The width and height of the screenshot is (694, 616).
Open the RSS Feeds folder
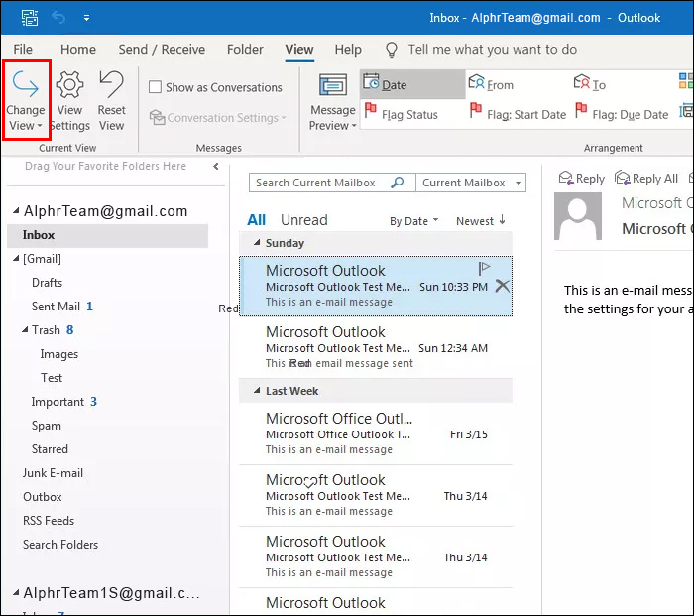[49, 521]
